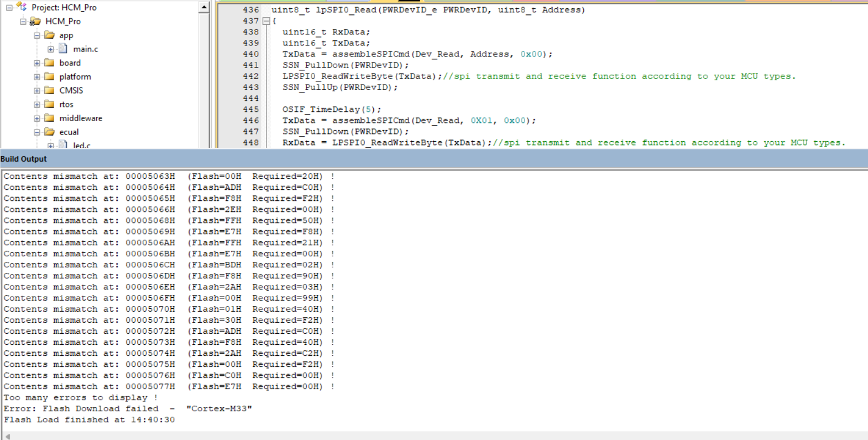Collapse the ecual group
868x440 pixels.
pos(37,132)
